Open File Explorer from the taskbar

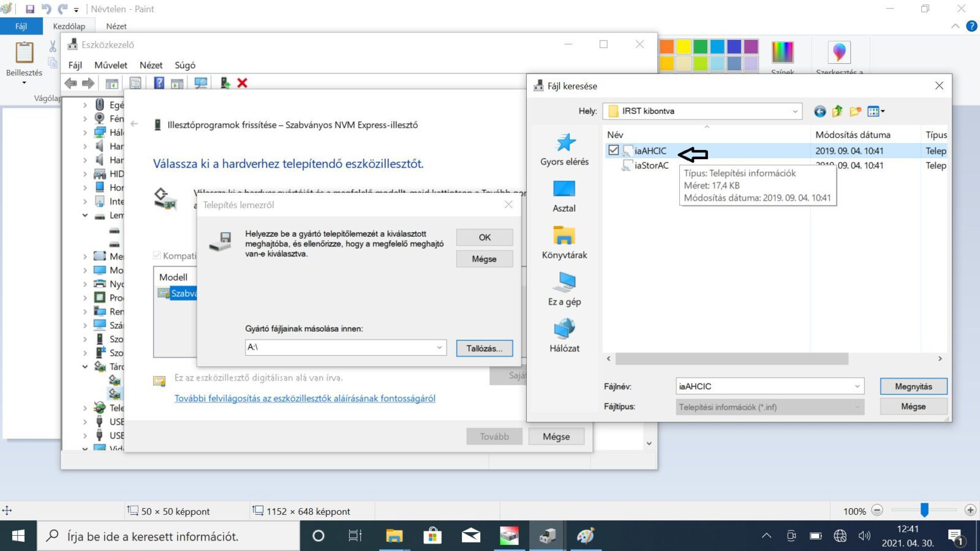[394, 536]
